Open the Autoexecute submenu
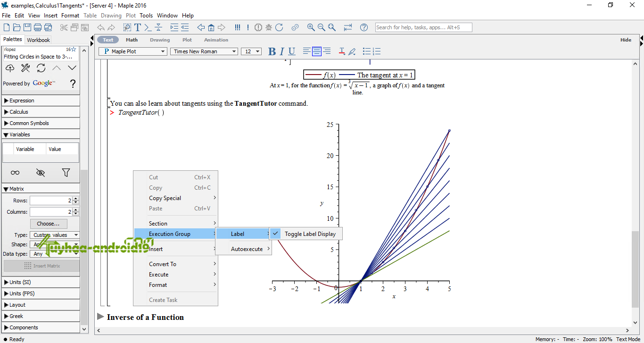The height and width of the screenshot is (343, 644). [x=244, y=249]
